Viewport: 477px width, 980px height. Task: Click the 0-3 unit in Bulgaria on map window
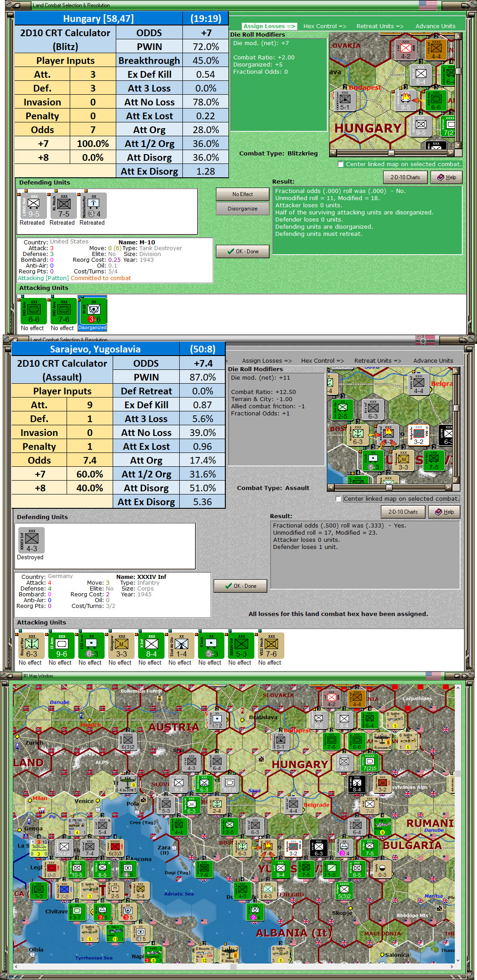tap(382, 869)
